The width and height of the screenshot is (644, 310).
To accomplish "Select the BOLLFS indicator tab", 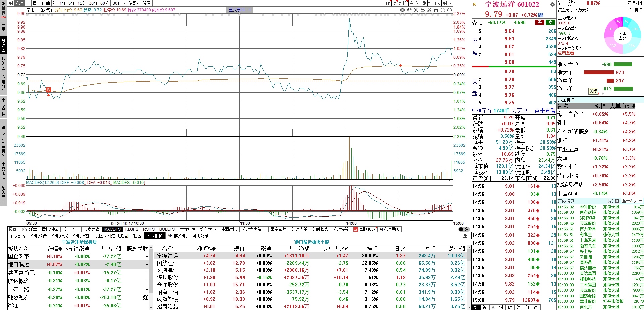I will pos(167,229).
